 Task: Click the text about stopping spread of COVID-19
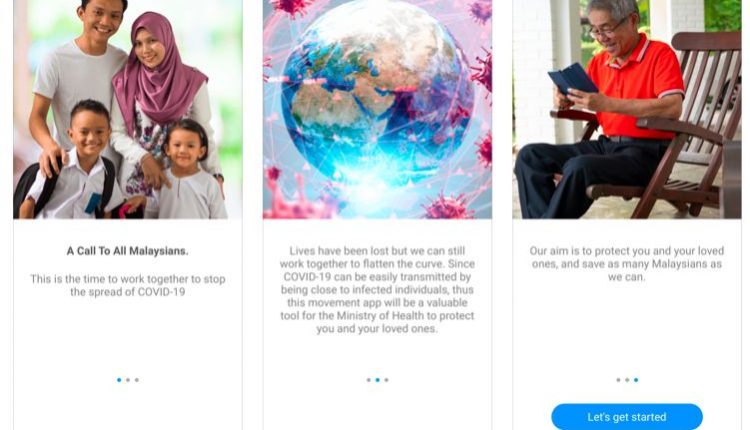[128, 285]
